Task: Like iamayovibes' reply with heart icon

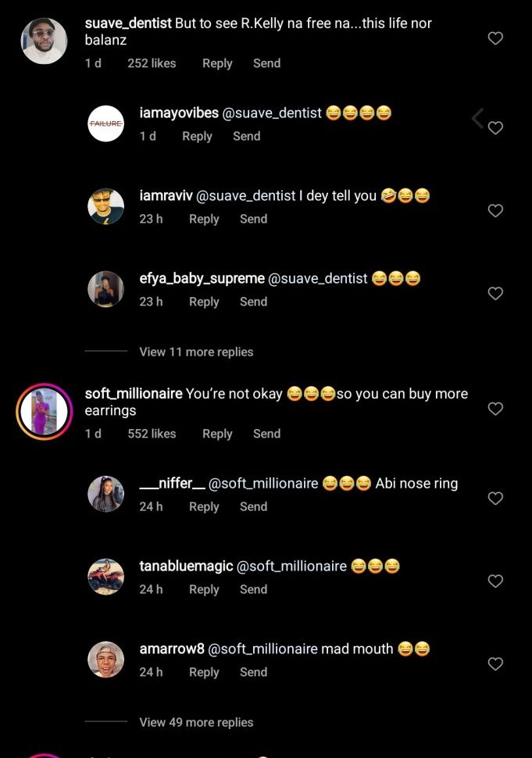Action: [495, 128]
